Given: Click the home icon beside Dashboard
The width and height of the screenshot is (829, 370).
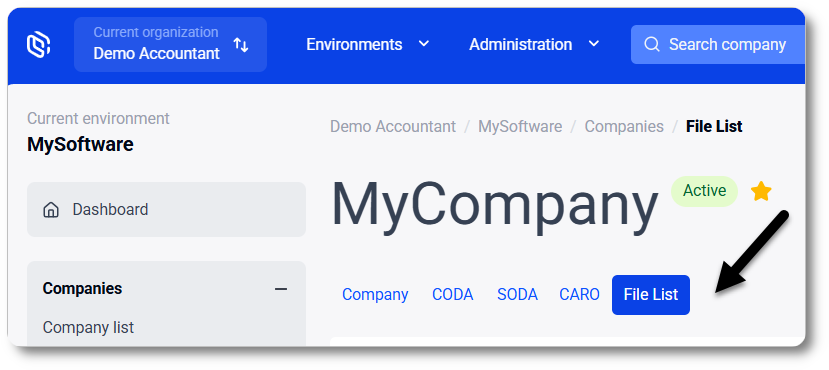Looking at the screenshot, I should (x=51, y=210).
